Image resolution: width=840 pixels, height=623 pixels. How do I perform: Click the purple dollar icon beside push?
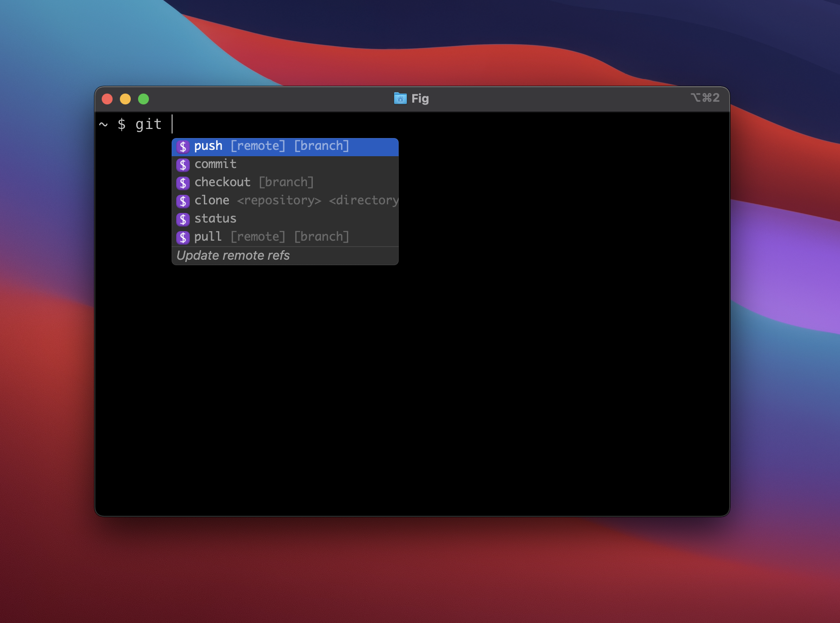pos(183,147)
